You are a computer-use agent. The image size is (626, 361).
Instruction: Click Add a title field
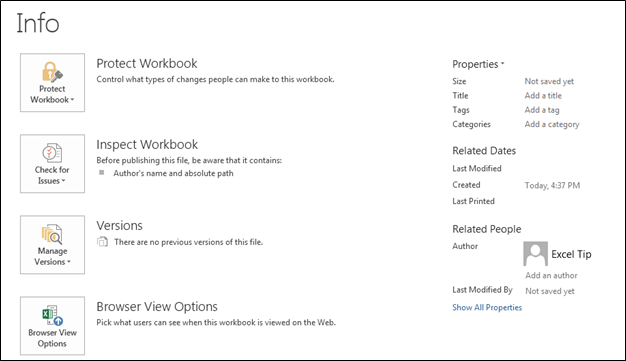(x=543, y=95)
